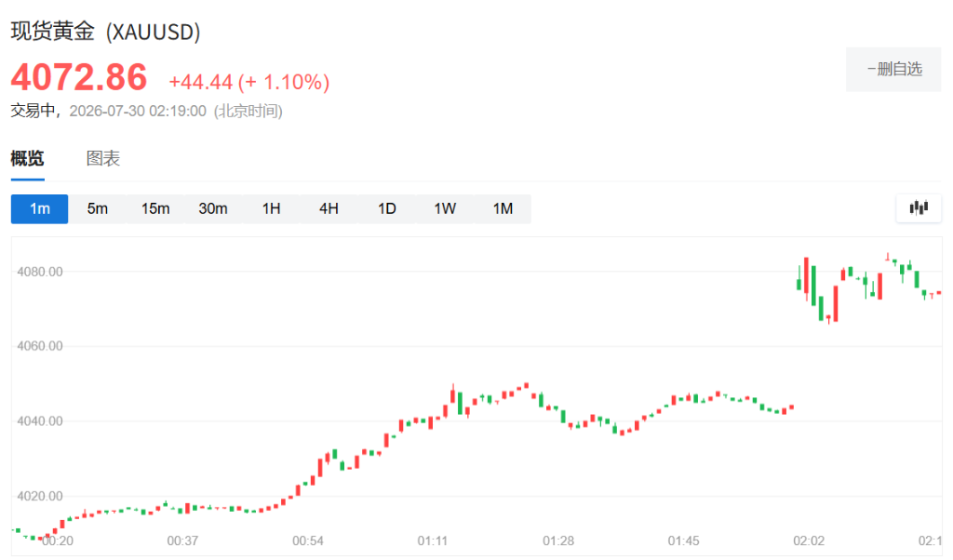Switch to 15m interval
Screen dimensions: 953x560
click(155, 209)
